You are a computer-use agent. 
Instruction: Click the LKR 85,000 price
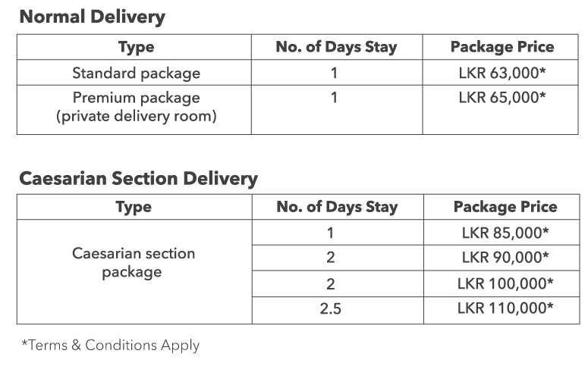tap(505, 233)
